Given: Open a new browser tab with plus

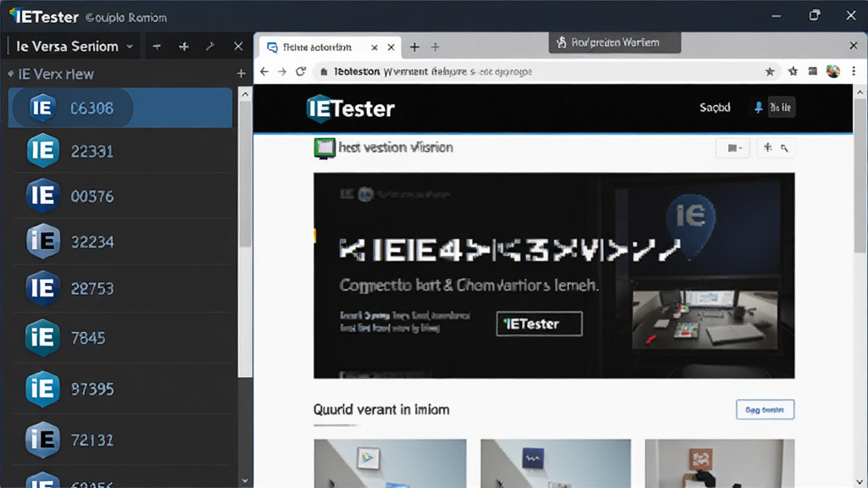Looking at the screenshot, I should 414,47.
